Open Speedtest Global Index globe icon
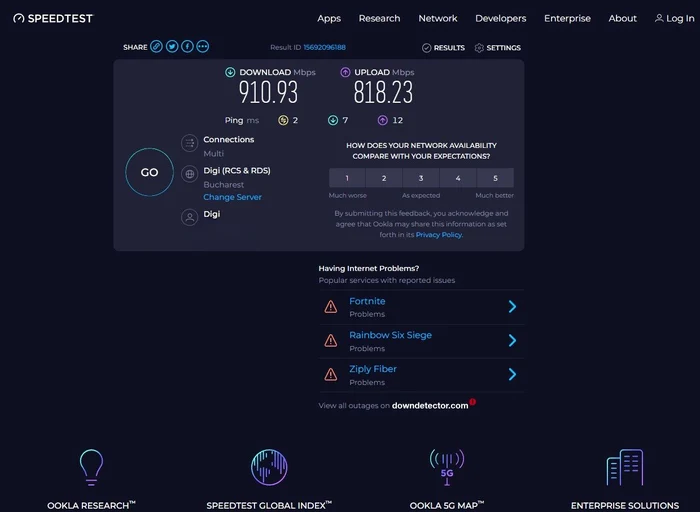 coord(269,467)
